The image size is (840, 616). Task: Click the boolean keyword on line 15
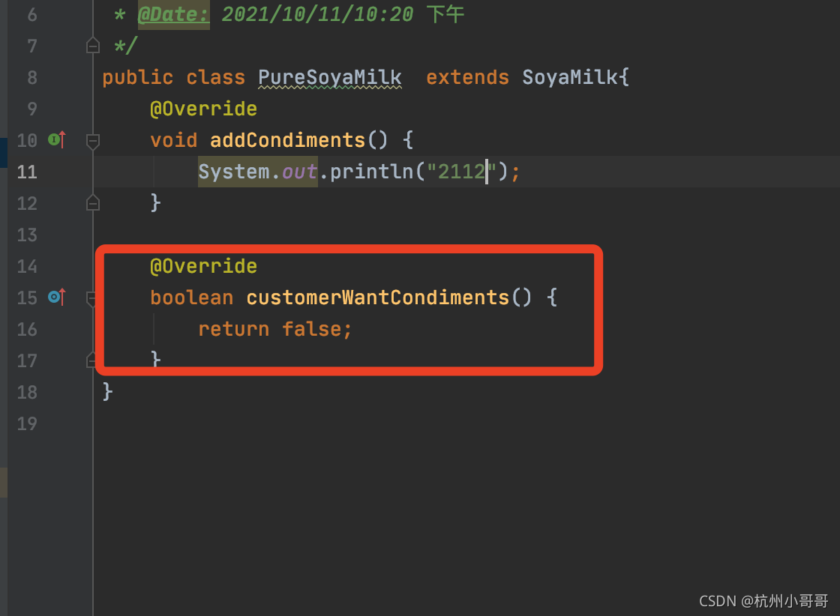(192, 298)
